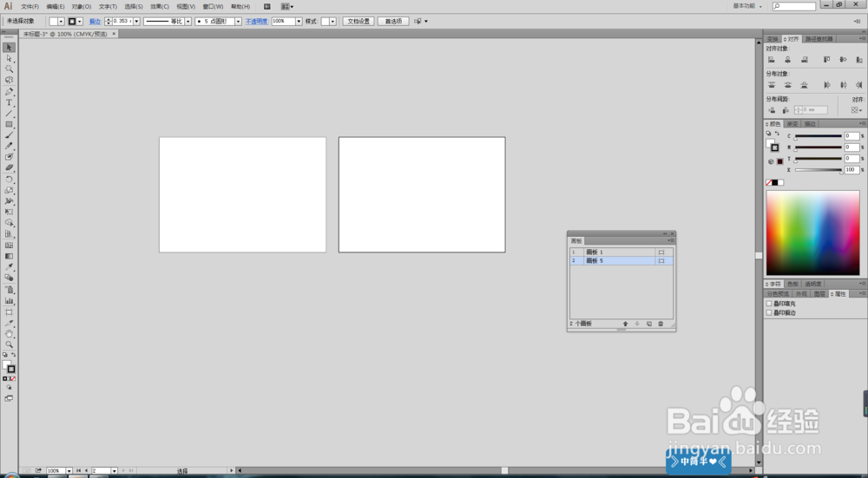
Task: Select the 画板 1 row
Action: pyautogui.click(x=621, y=252)
